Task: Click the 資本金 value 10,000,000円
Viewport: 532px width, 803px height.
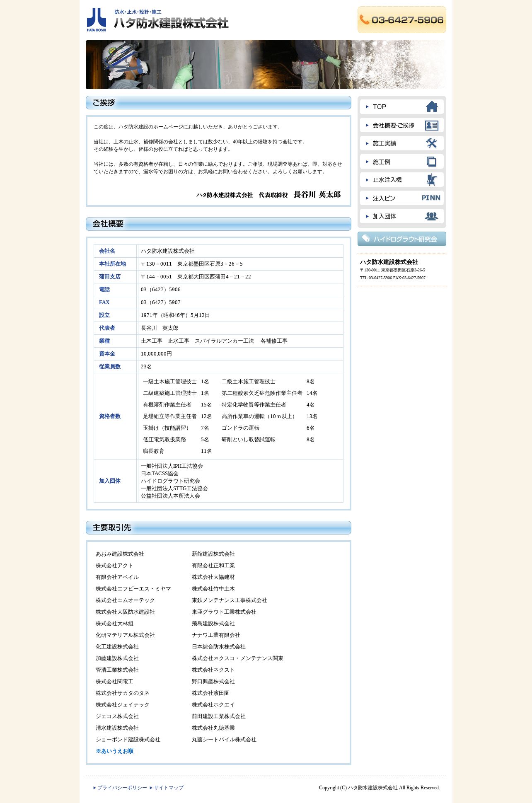Action: (156, 354)
